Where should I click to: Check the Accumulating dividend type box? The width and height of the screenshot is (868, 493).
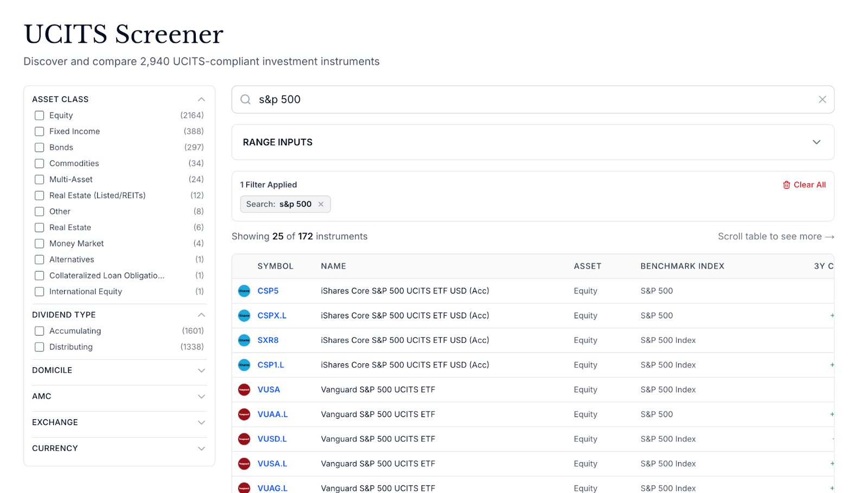pos(39,331)
